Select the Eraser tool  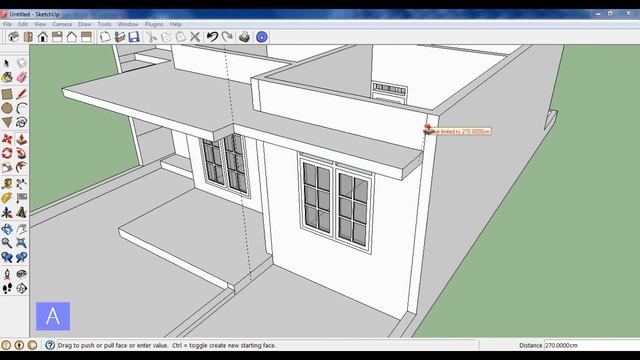tap(21, 77)
